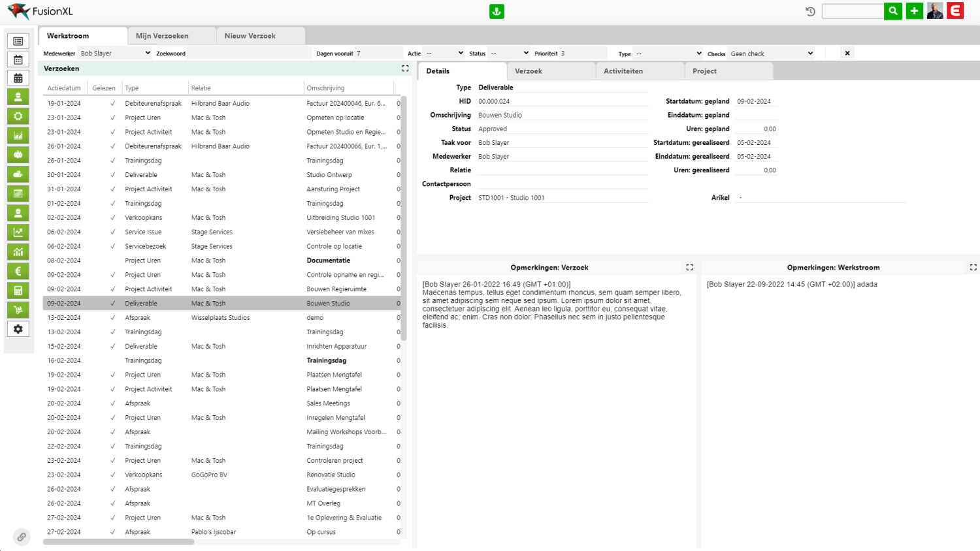This screenshot has height=551, width=980.
Task: Toggle Gelezen checkmark for Documentatie row
Action: (x=113, y=260)
